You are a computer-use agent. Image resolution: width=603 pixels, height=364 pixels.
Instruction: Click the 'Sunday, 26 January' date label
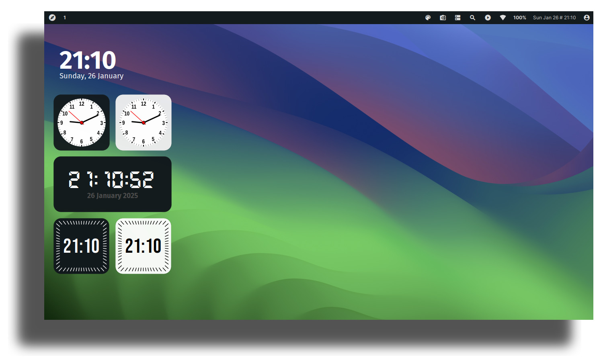[x=91, y=76]
